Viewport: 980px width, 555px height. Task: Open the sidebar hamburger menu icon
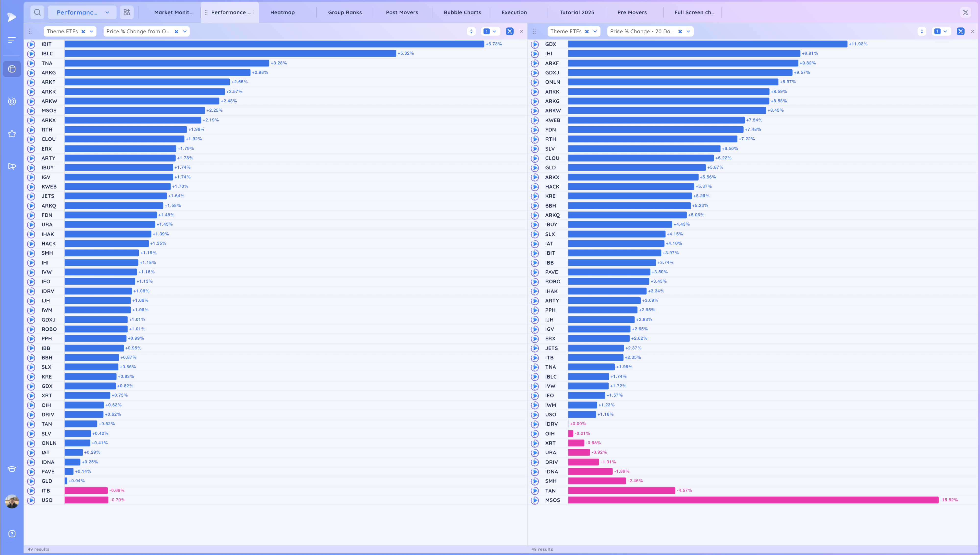coord(12,40)
